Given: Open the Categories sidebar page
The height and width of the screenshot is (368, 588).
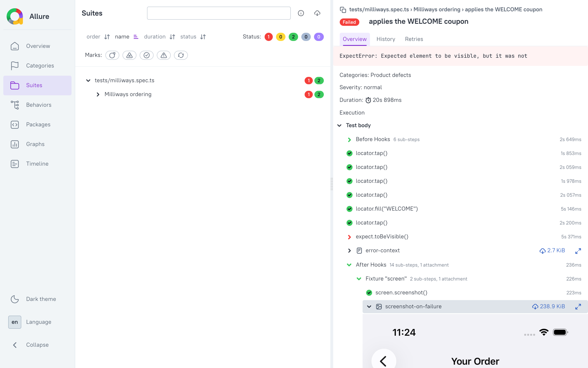Looking at the screenshot, I should (x=38, y=66).
